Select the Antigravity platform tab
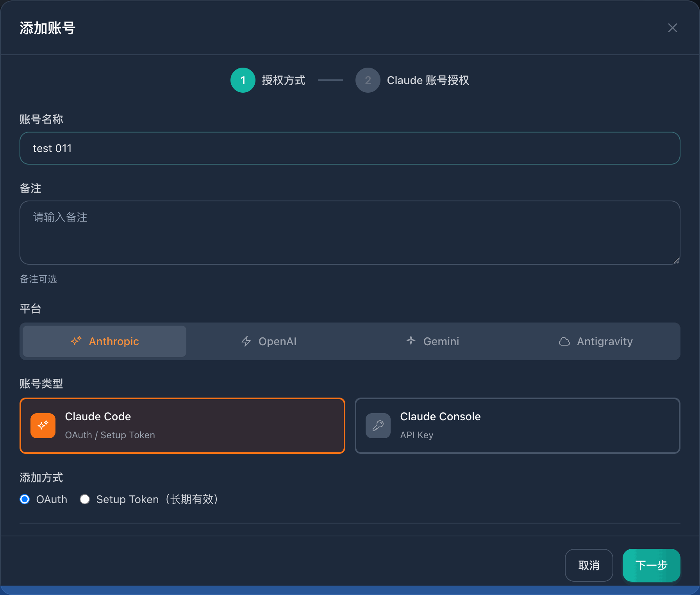This screenshot has height=595, width=700. [596, 341]
